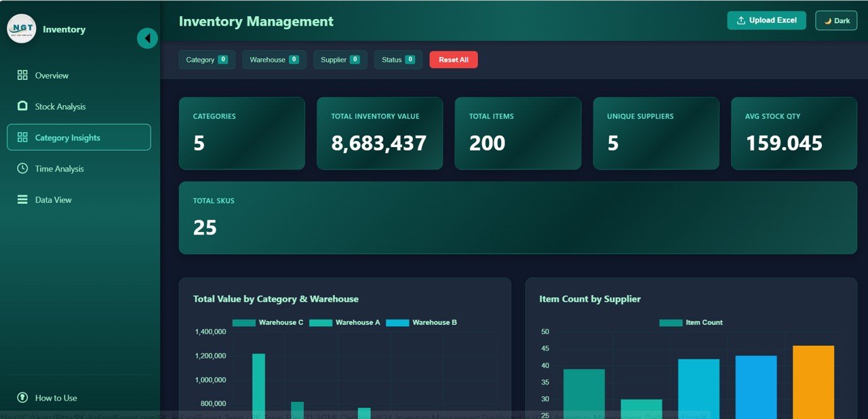Collapse the sidebar with arrow button
Viewport: 868px width, 419px height.
coord(147,38)
